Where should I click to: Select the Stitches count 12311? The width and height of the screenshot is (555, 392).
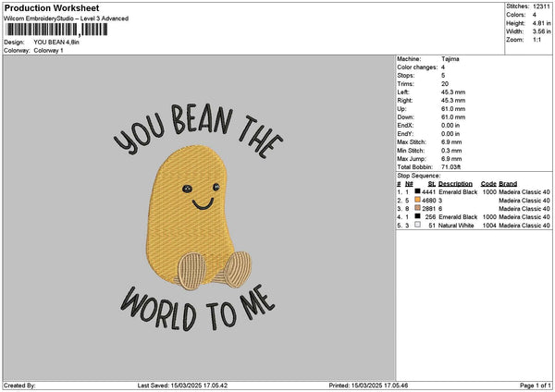(x=542, y=6)
